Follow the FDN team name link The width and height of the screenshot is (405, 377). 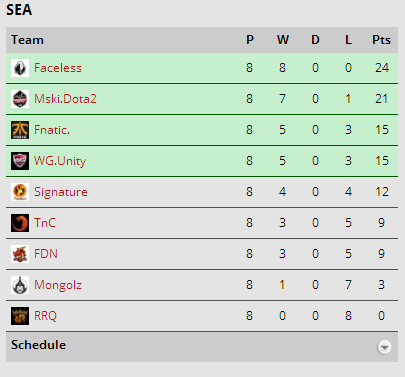tap(46, 254)
